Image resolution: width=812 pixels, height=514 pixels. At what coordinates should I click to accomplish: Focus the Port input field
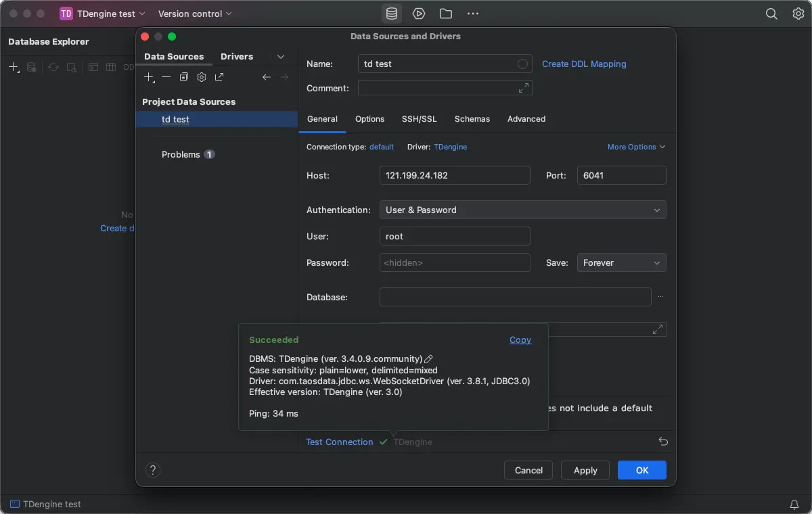(621, 175)
